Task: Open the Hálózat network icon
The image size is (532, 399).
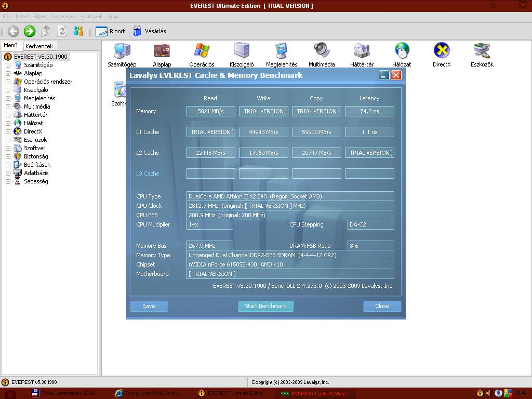Action: pyautogui.click(x=402, y=55)
